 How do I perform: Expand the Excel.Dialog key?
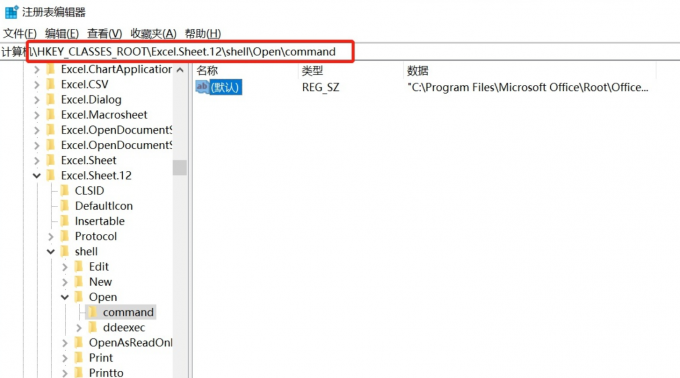click(37, 100)
